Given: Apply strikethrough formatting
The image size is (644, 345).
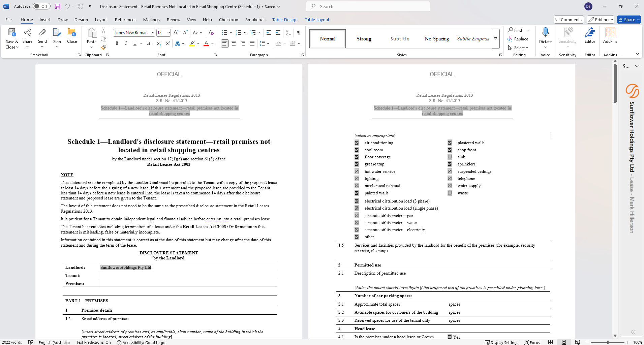Looking at the screenshot, I should [149, 43].
